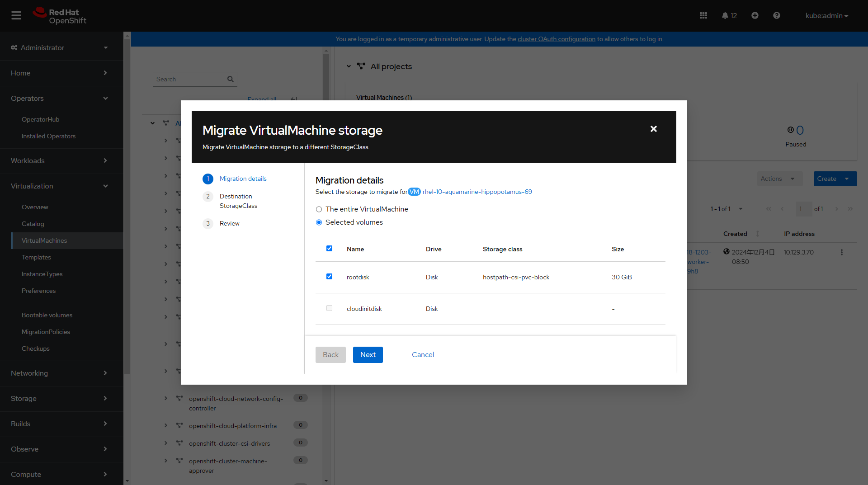The height and width of the screenshot is (485, 868).
Task: Collapse the Virtualization navigation section
Action: [61, 186]
